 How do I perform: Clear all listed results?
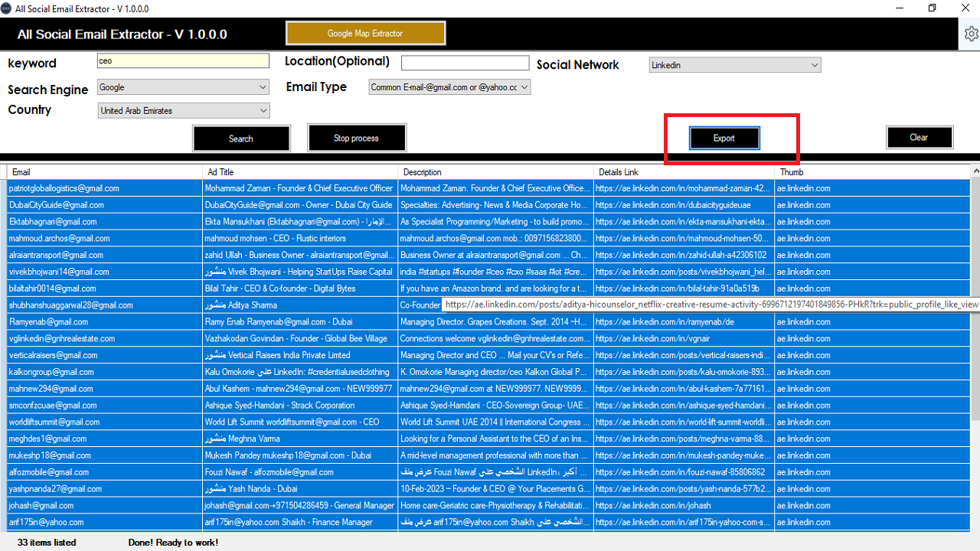tap(919, 137)
